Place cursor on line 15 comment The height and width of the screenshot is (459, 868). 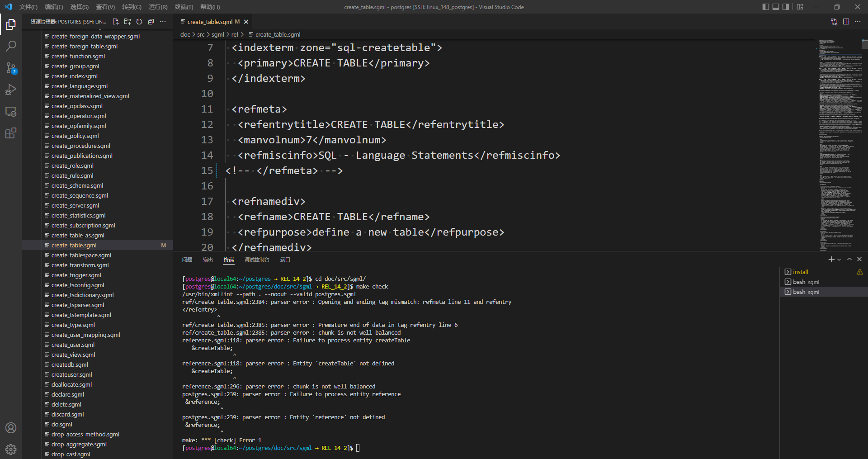(284, 170)
